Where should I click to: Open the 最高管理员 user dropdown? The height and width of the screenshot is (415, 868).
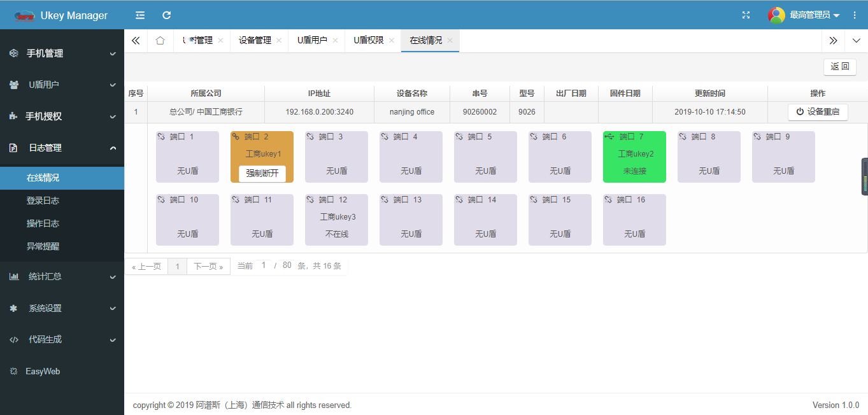pos(815,15)
